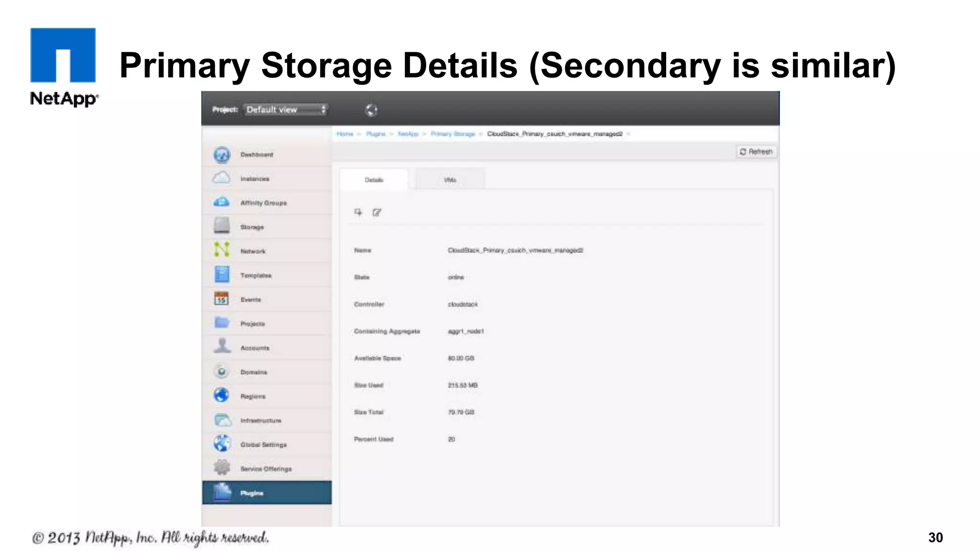Go to Plugins breadcrumb link

coord(376,134)
